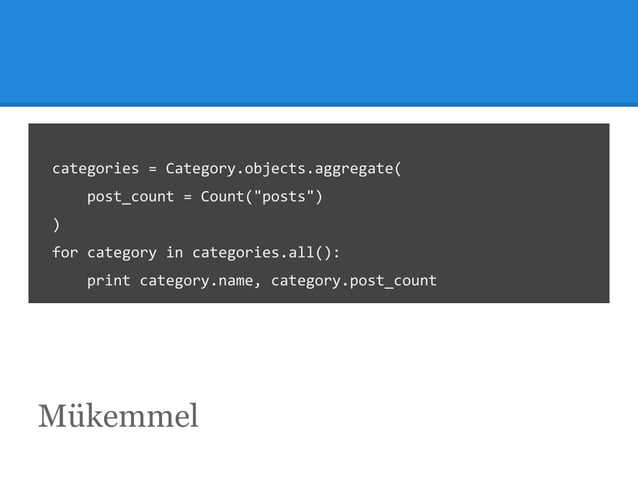
Task: Click the 'for' keyword in the loop
Action: click(65, 253)
